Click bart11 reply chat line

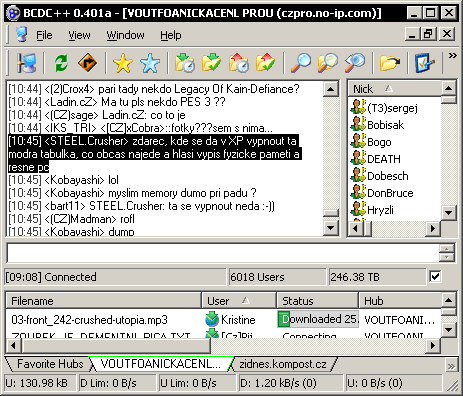click(x=141, y=206)
